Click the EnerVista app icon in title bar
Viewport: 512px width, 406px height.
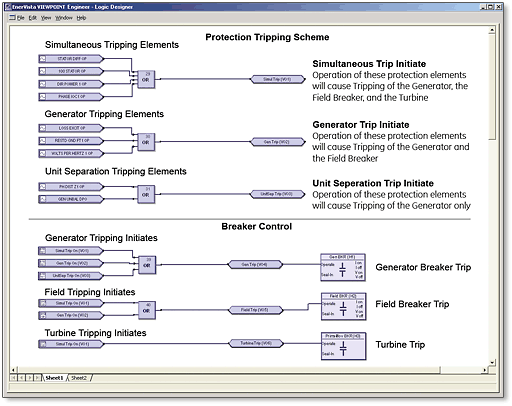pos(8,7)
